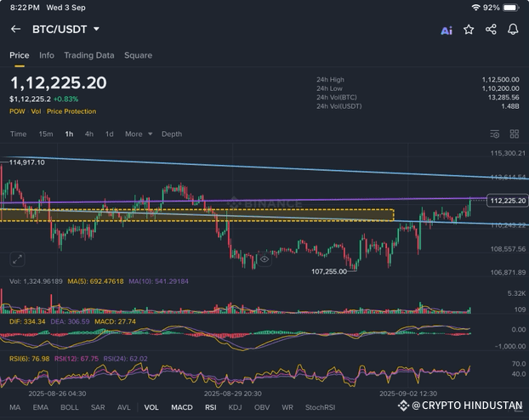Screen dimensions: 529x420
Task: Toggle the AVL indicator
Action: [x=124, y=407]
